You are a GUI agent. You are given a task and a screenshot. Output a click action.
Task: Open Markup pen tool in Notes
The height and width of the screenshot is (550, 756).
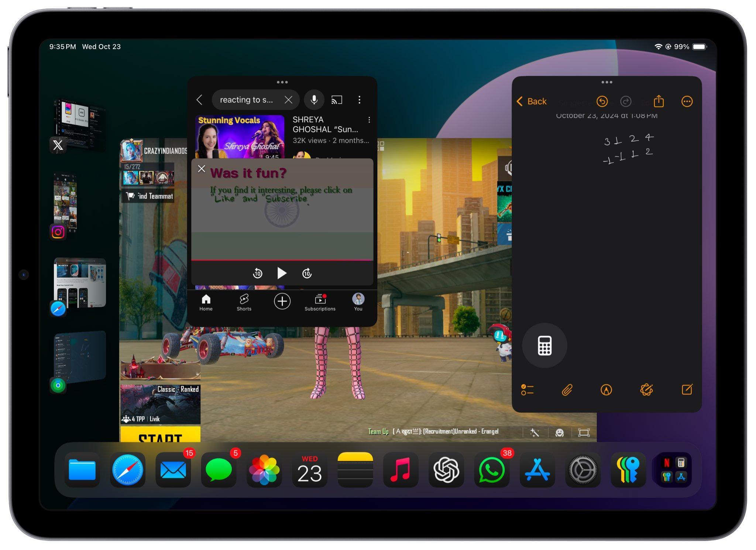pos(606,390)
